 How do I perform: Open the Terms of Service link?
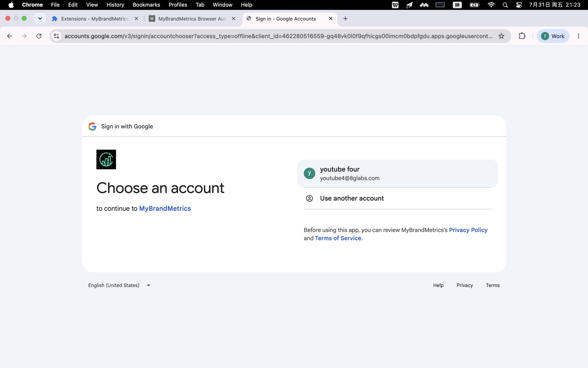pos(338,238)
